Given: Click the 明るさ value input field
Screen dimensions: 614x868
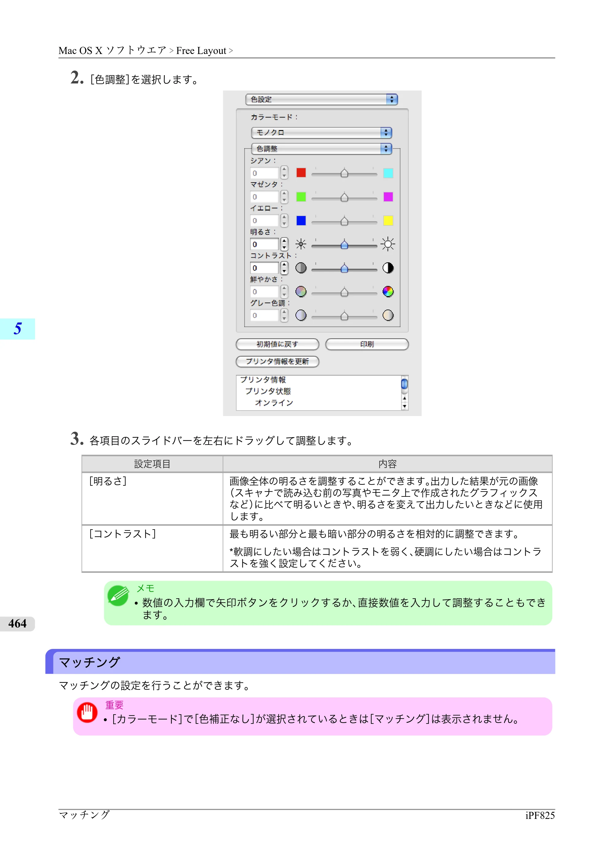Looking at the screenshot, I should point(264,244).
